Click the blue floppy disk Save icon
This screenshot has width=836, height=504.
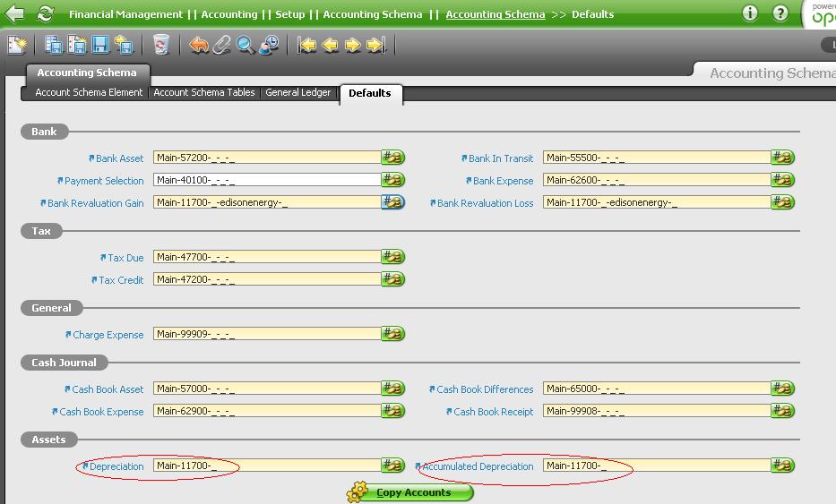(x=100, y=45)
